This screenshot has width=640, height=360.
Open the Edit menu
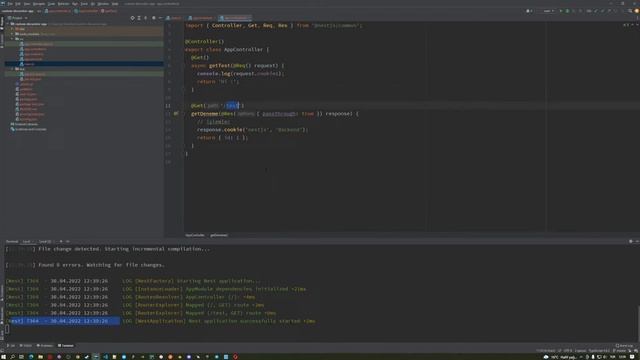click(18, 4)
